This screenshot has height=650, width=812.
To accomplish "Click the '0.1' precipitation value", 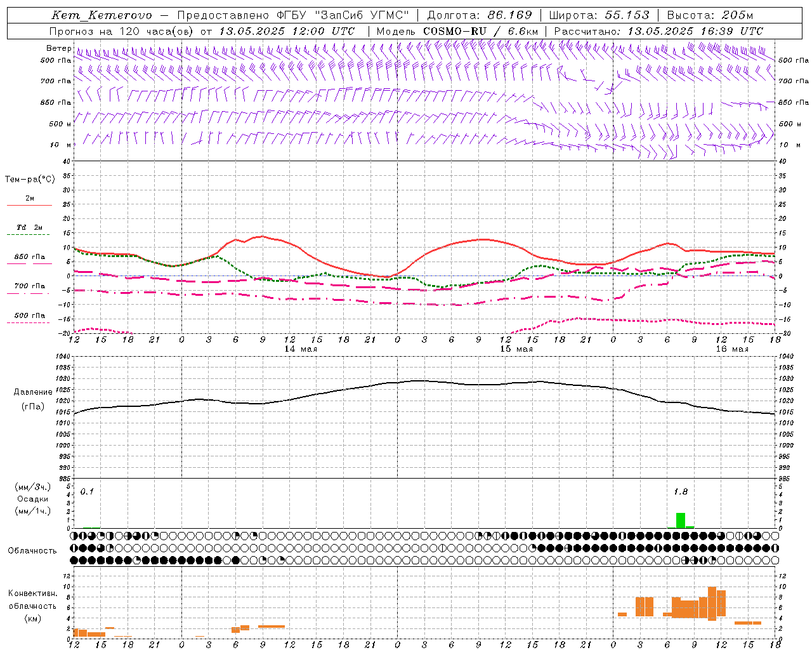I will (87, 491).
